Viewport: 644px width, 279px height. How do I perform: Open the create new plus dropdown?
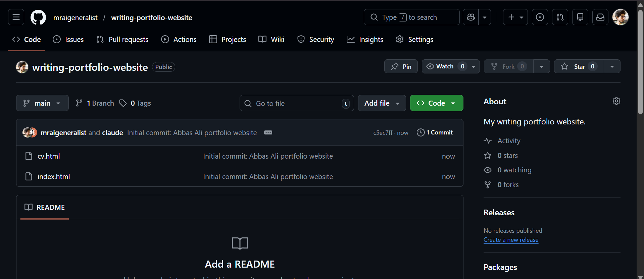pos(515,17)
